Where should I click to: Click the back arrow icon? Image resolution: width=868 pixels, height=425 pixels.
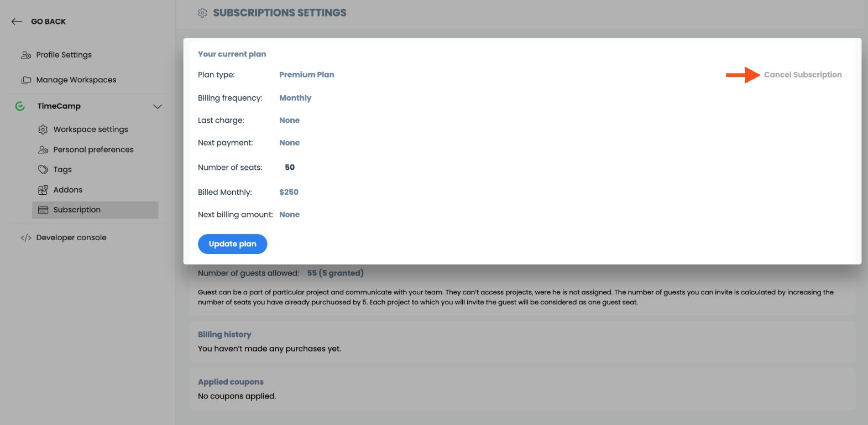(x=17, y=22)
